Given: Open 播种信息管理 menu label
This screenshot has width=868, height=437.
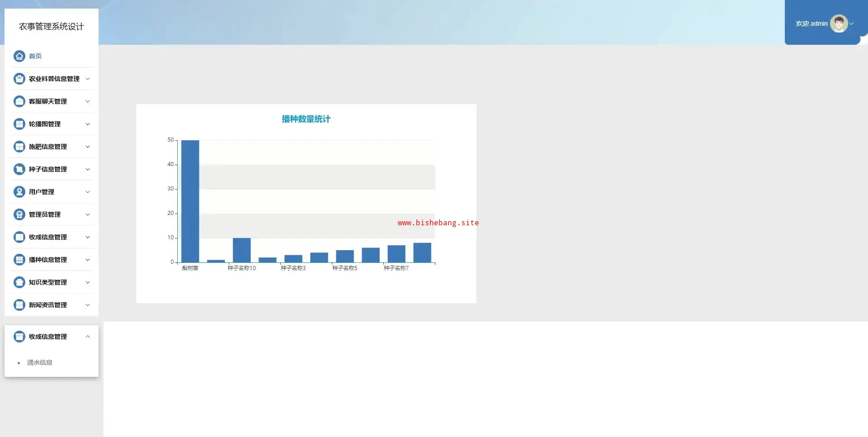Looking at the screenshot, I should [x=48, y=260].
